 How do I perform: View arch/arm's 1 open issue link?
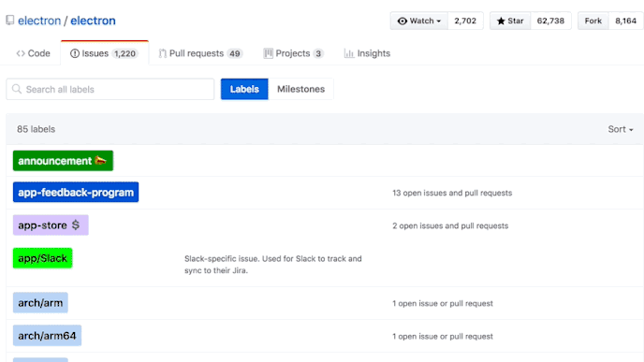(443, 303)
